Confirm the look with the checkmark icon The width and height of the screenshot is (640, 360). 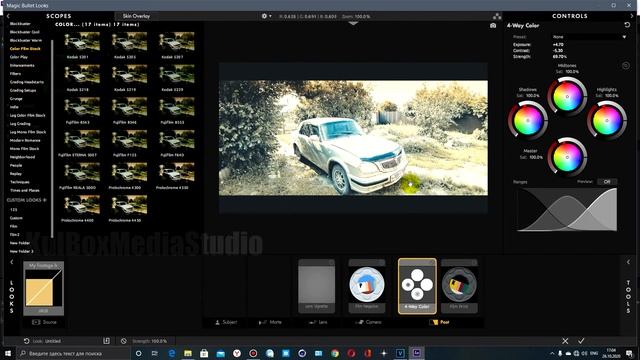[581, 340]
